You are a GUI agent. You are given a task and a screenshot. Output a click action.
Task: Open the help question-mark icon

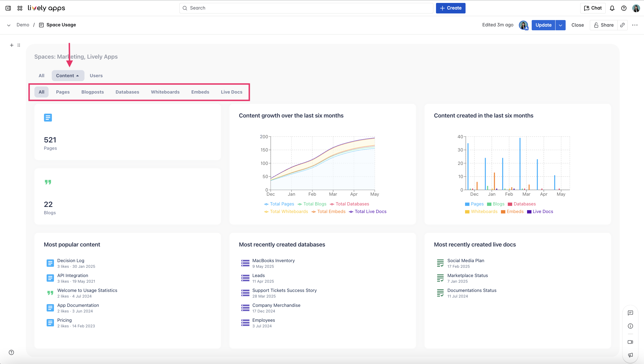click(623, 8)
